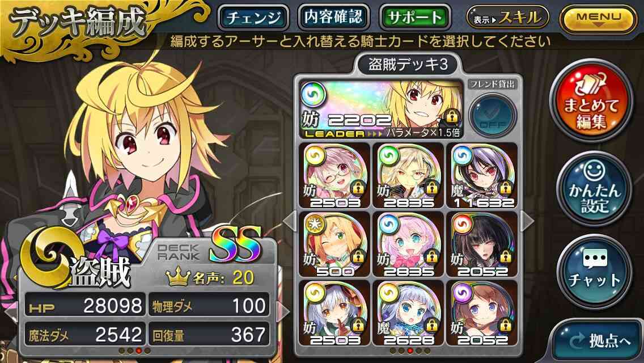Image resolution: width=644 pixels, height=363 pixels.
Task: Go to next deck with right arrow
Action: pyautogui.click(x=527, y=222)
